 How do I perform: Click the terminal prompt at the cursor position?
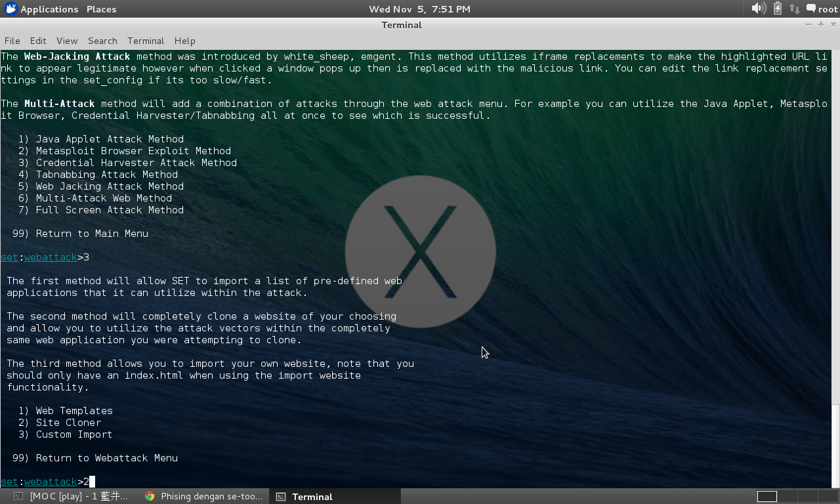pos(91,481)
